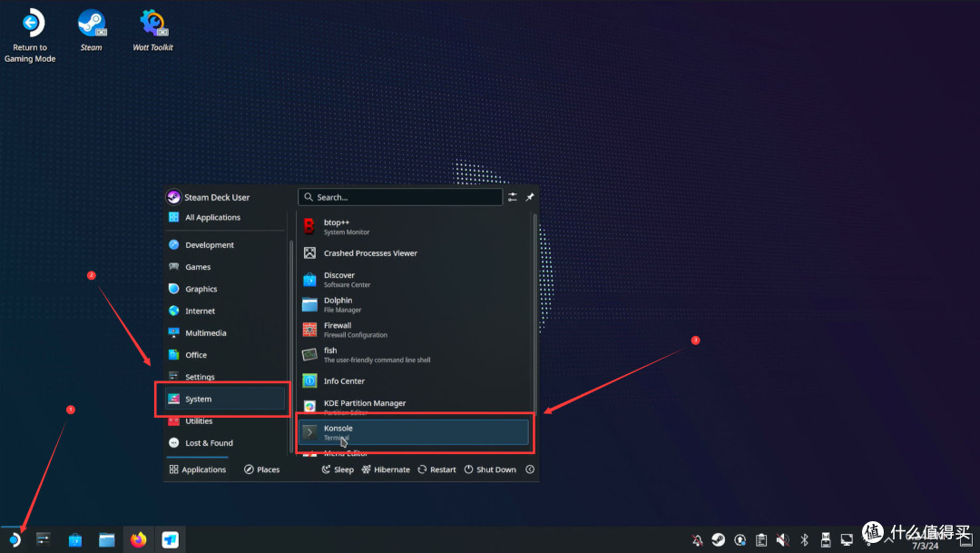Open the clipboard tray icon

761,540
